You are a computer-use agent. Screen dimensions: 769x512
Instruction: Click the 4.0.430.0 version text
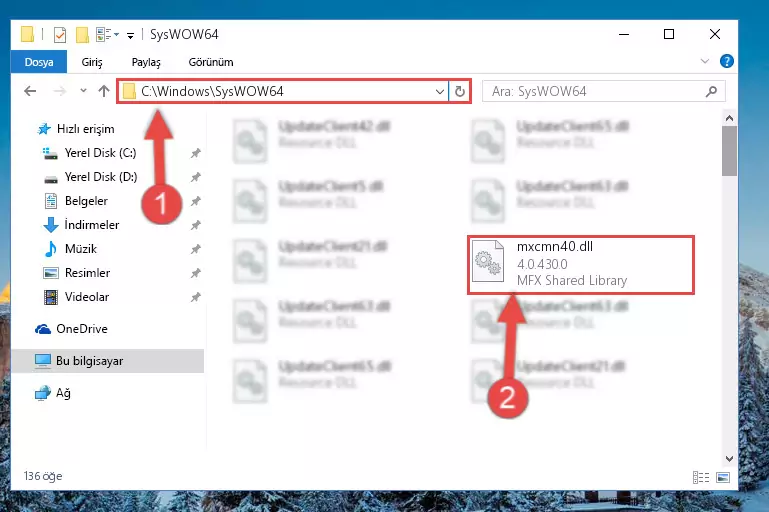coord(542,264)
